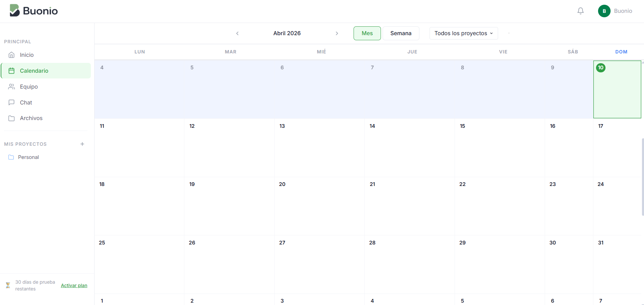
Task: Click 30 días de prueba restantes text
Action: click(x=35, y=285)
